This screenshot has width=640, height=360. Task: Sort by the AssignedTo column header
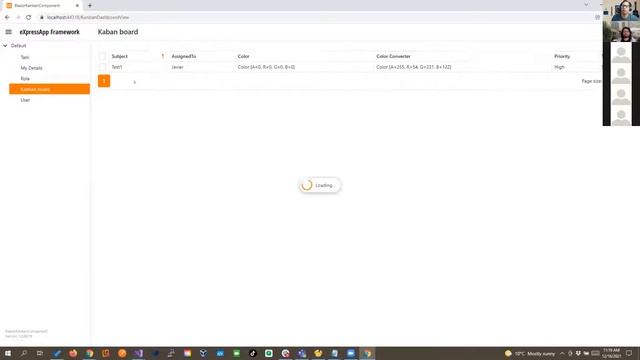point(184,56)
